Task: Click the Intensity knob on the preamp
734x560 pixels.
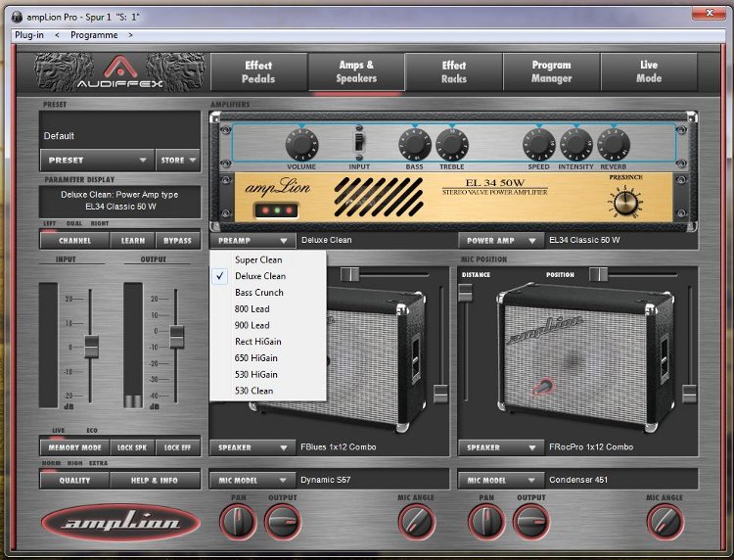Action: pyautogui.click(x=576, y=145)
